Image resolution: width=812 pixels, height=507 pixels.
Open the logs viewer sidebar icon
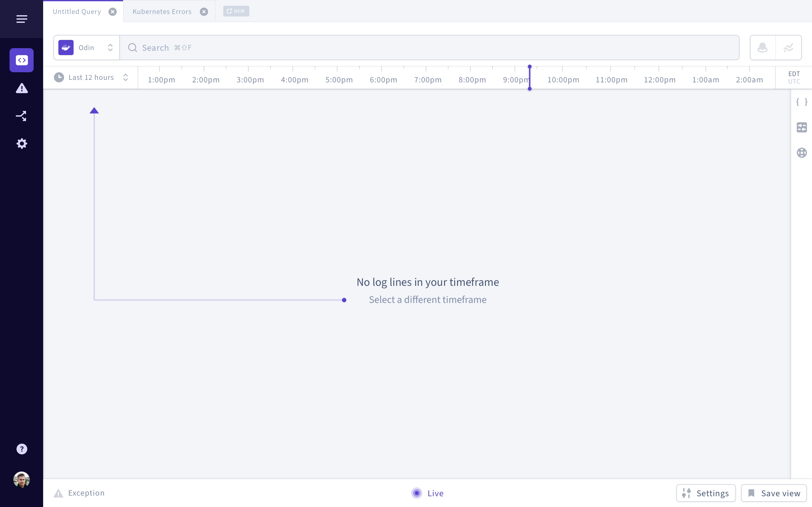point(22,60)
